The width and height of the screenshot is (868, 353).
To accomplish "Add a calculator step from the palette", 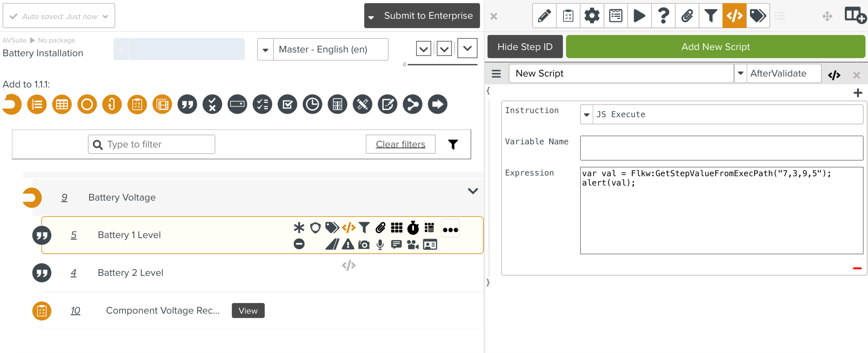I will click(337, 104).
